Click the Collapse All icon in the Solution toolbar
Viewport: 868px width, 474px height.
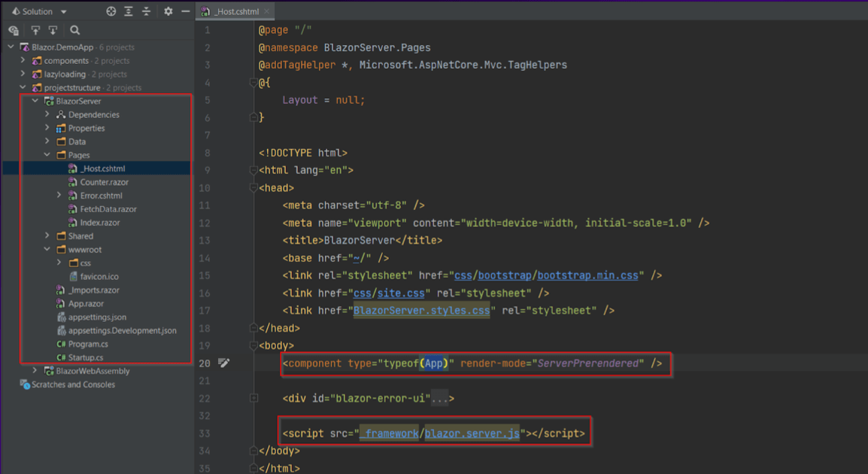[146, 11]
